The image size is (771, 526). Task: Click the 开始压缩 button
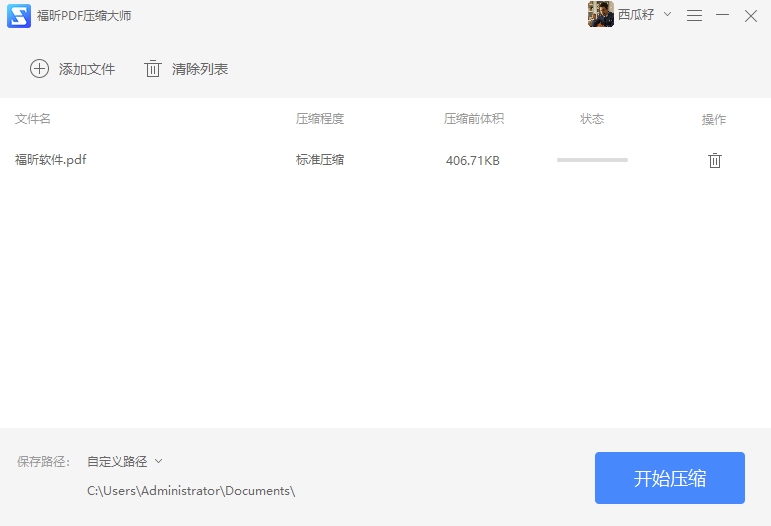coord(670,478)
